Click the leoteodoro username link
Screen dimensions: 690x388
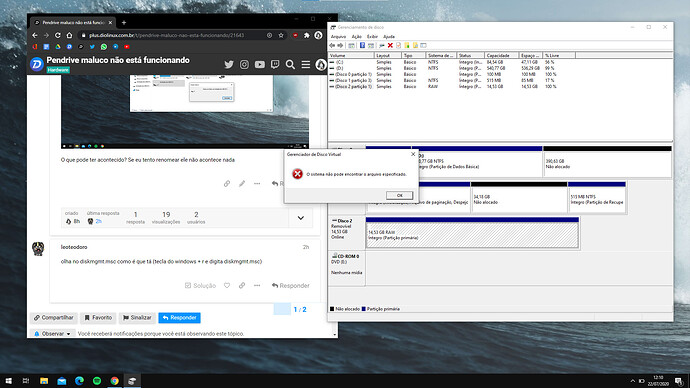tap(74, 247)
